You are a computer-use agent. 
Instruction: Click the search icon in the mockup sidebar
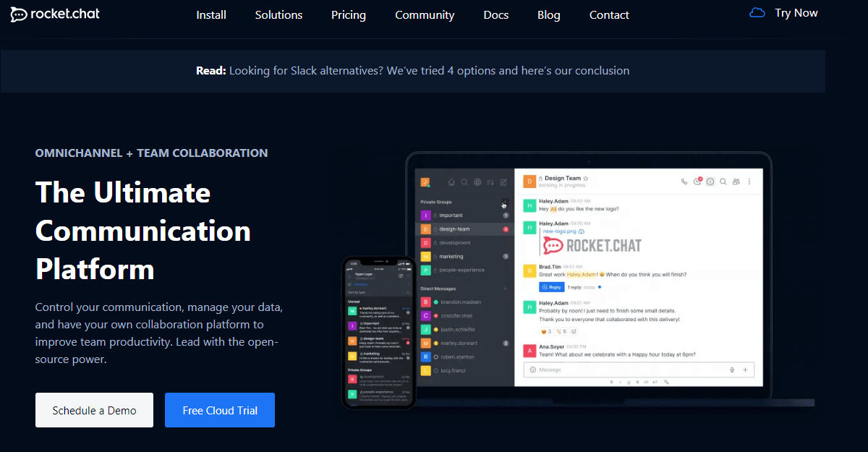click(464, 182)
